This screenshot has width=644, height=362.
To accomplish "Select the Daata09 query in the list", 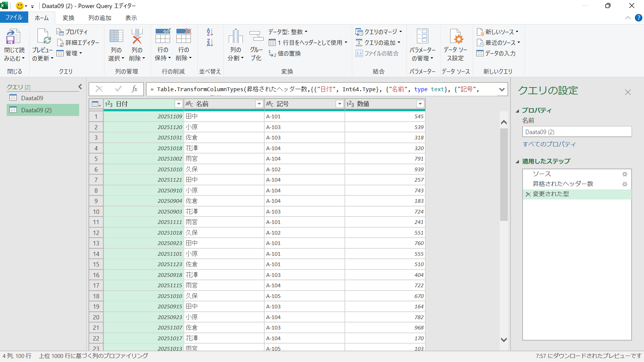I will tap(32, 98).
